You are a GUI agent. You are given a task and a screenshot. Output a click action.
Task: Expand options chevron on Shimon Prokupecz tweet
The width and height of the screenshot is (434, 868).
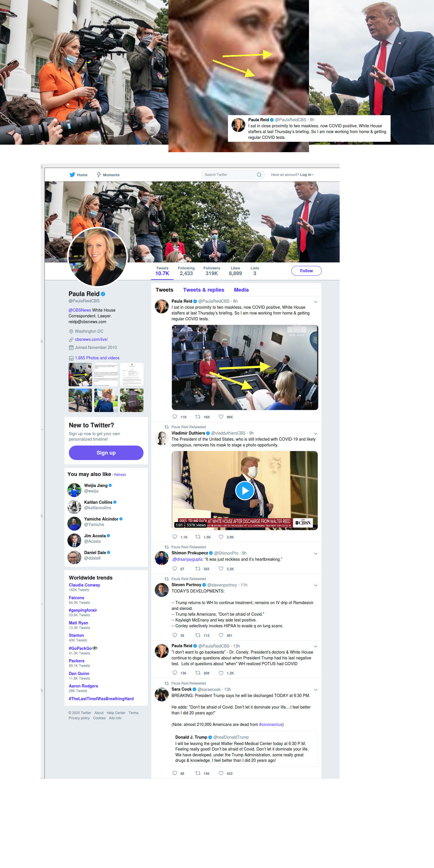[315, 553]
